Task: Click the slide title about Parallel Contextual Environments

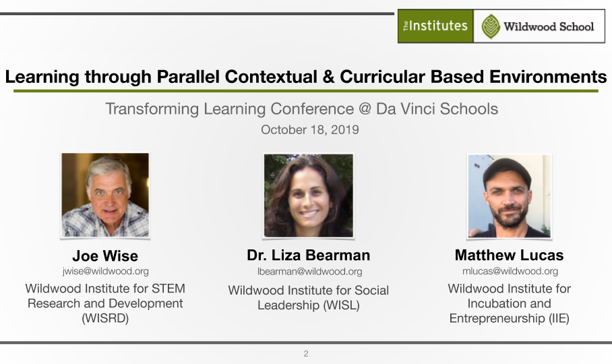Action: tap(305, 76)
